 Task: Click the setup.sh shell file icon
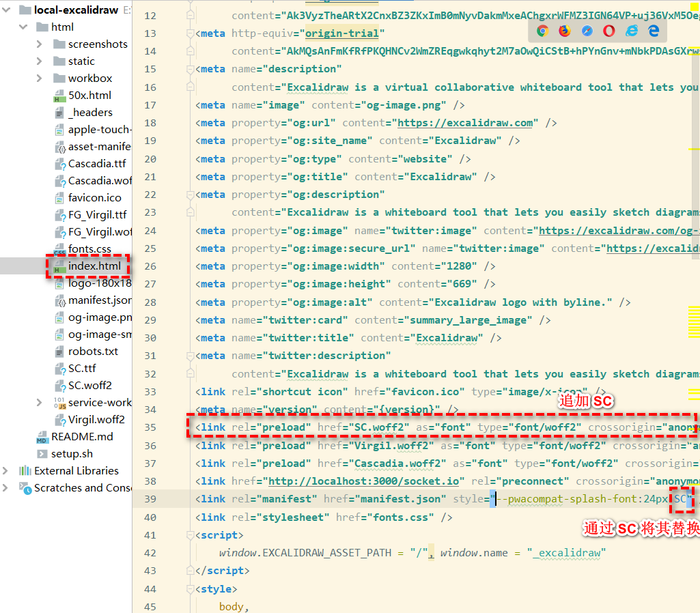[42, 454]
